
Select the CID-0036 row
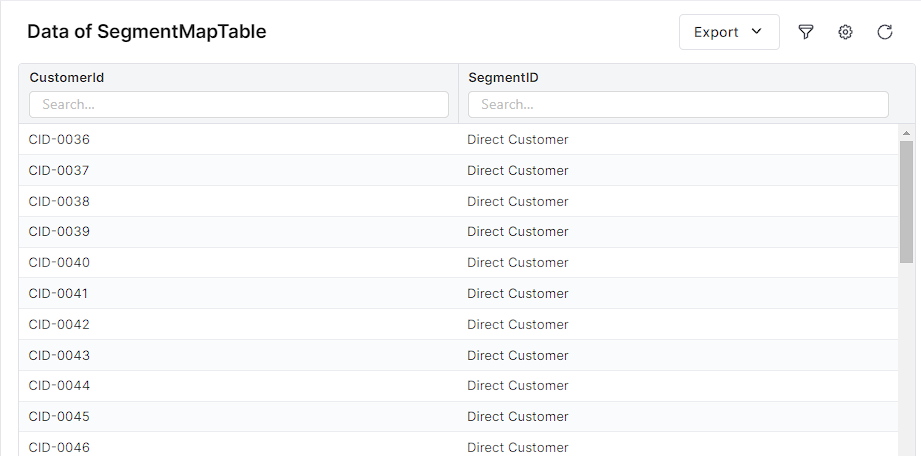(59, 139)
